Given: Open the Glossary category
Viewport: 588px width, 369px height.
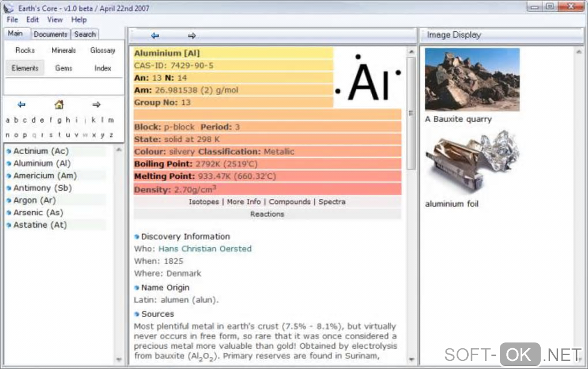Looking at the screenshot, I should click(x=103, y=50).
